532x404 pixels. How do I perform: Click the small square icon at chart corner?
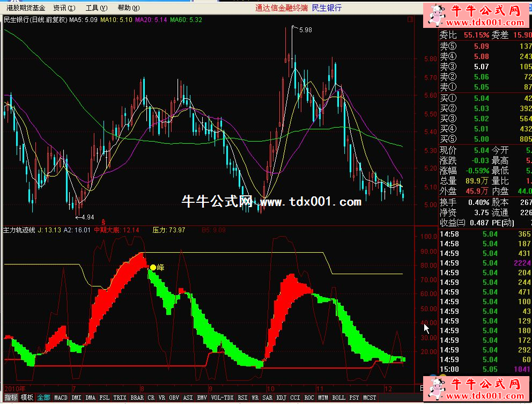(x=410, y=20)
